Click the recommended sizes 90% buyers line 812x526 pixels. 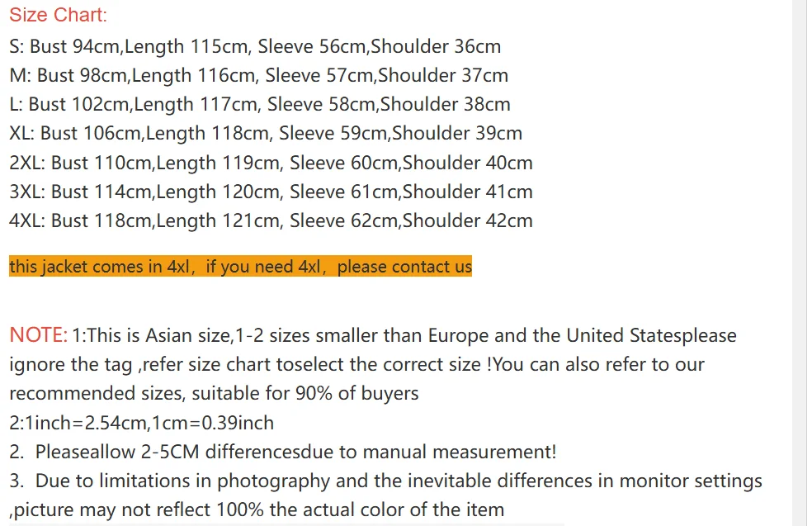(214, 393)
